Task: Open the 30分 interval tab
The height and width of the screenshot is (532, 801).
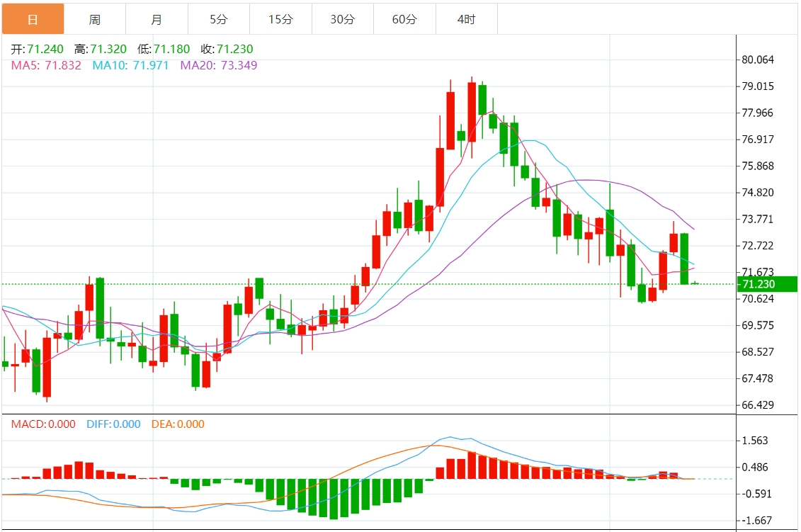Action: [x=343, y=19]
